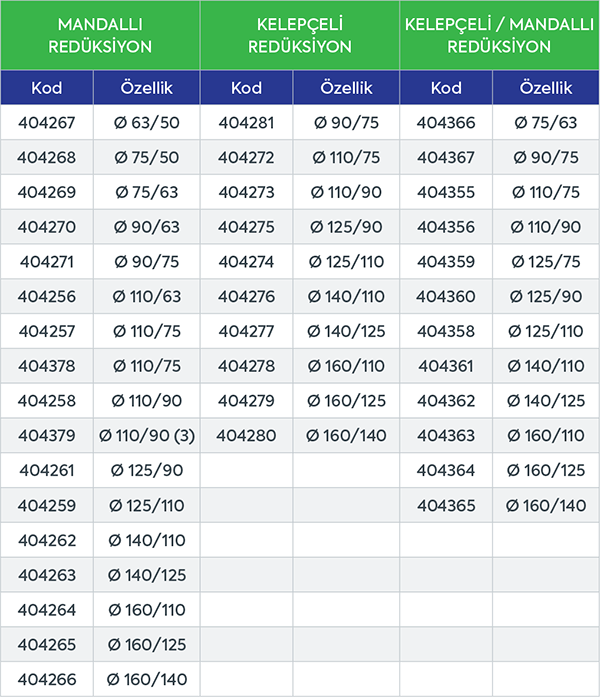This screenshot has width=600, height=697.
Task: Click the KELEPÇELİ REDÜKSİYON green header
Action: tap(299, 35)
